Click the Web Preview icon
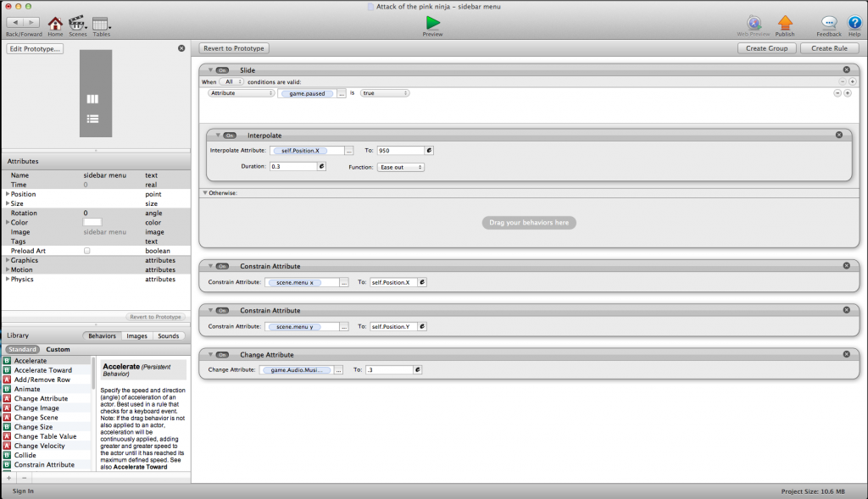 click(x=754, y=23)
